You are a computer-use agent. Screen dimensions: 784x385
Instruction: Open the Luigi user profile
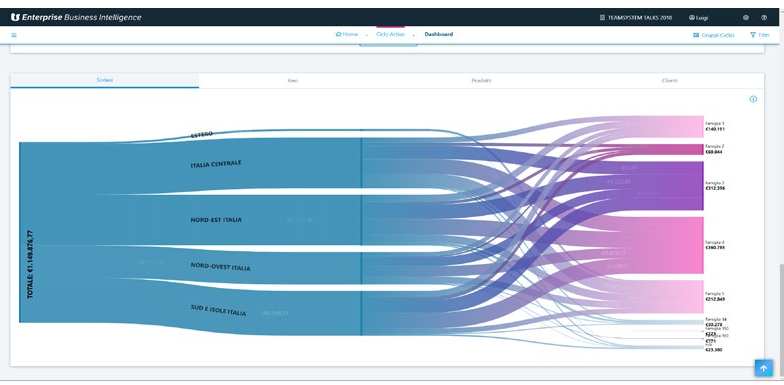click(698, 18)
